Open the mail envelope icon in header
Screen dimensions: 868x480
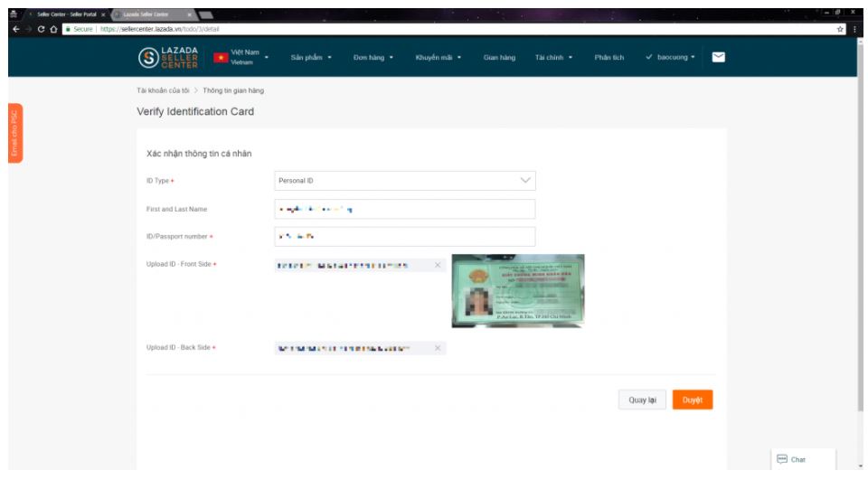pos(718,57)
